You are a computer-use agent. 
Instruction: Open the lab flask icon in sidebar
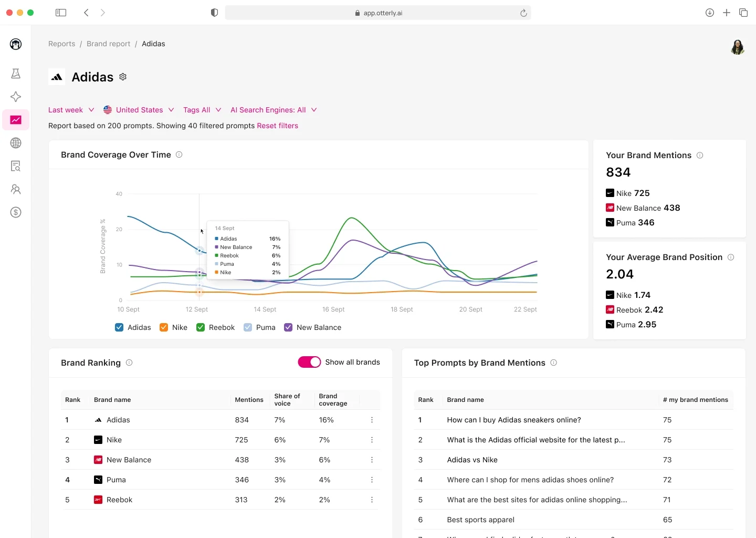[x=16, y=74]
